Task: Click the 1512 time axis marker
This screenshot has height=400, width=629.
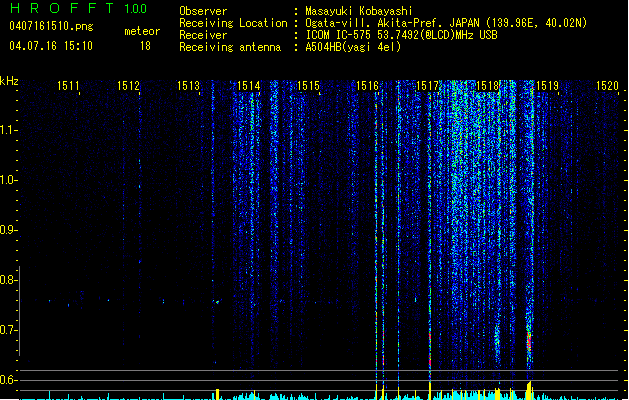Action: point(128,86)
